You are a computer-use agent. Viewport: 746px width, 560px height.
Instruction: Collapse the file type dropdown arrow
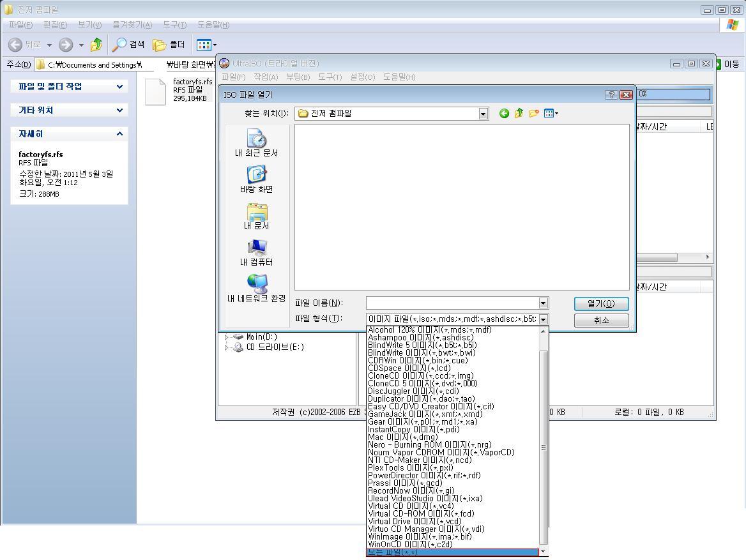(543, 319)
